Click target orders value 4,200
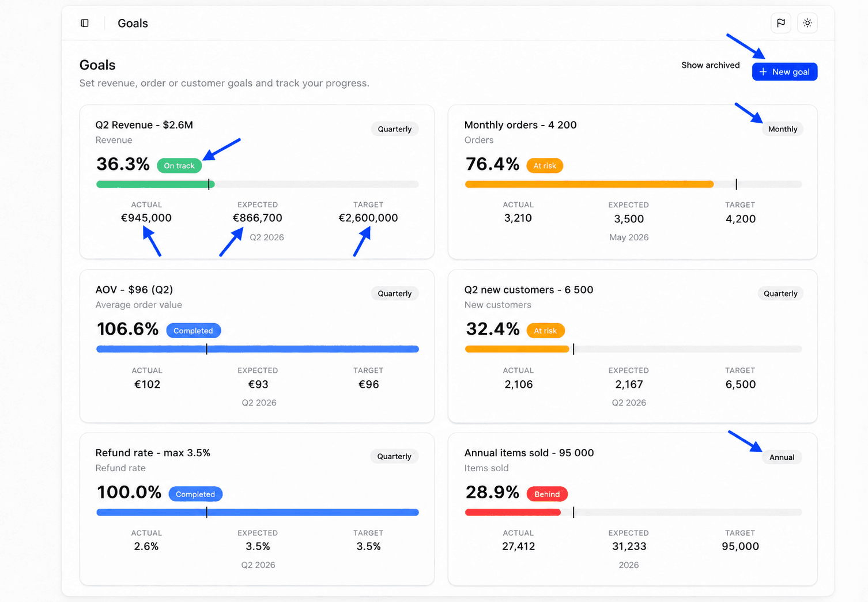Screen dimensions: 868x602 [x=741, y=219]
